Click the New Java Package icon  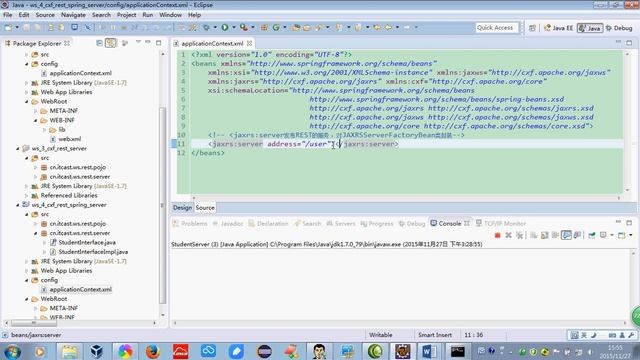pyautogui.click(x=264, y=27)
